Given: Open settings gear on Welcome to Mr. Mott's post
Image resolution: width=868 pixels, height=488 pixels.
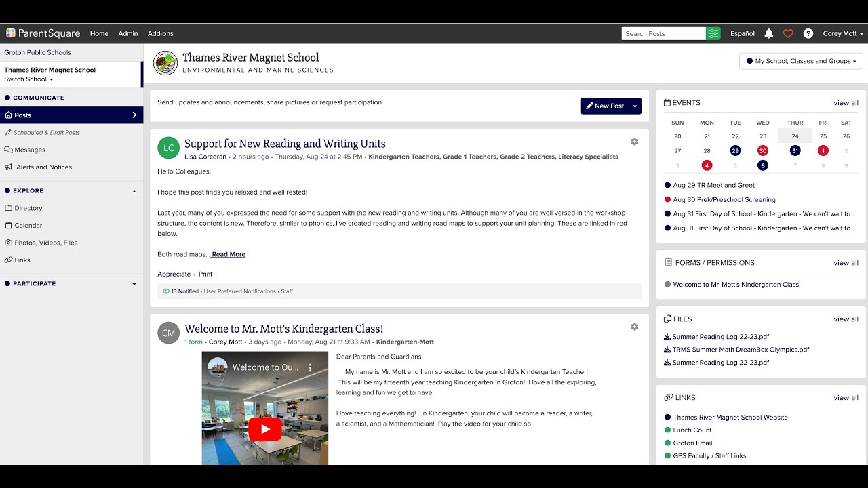Looking at the screenshot, I should coord(635,327).
